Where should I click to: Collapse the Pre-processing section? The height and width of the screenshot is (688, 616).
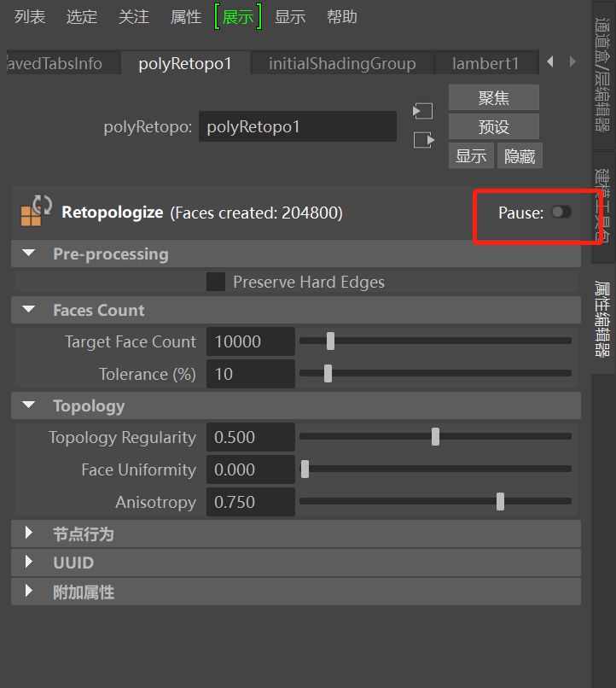[x=29, y=254]
